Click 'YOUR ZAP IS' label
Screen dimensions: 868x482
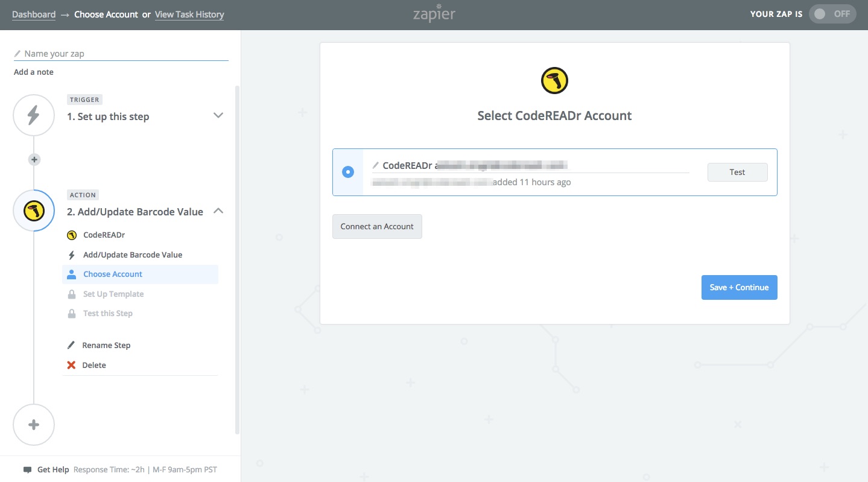tap(776, 14)
